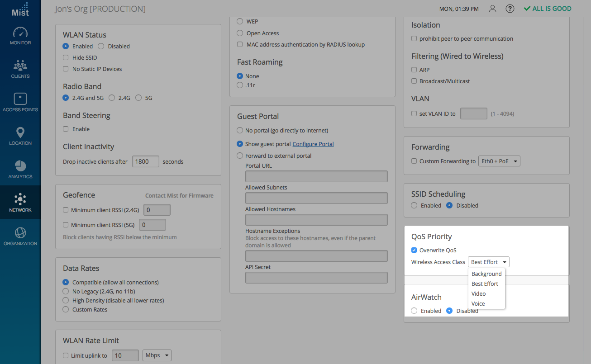Open the Organization globe icon

pyautogui.click(x=20, y=233)
